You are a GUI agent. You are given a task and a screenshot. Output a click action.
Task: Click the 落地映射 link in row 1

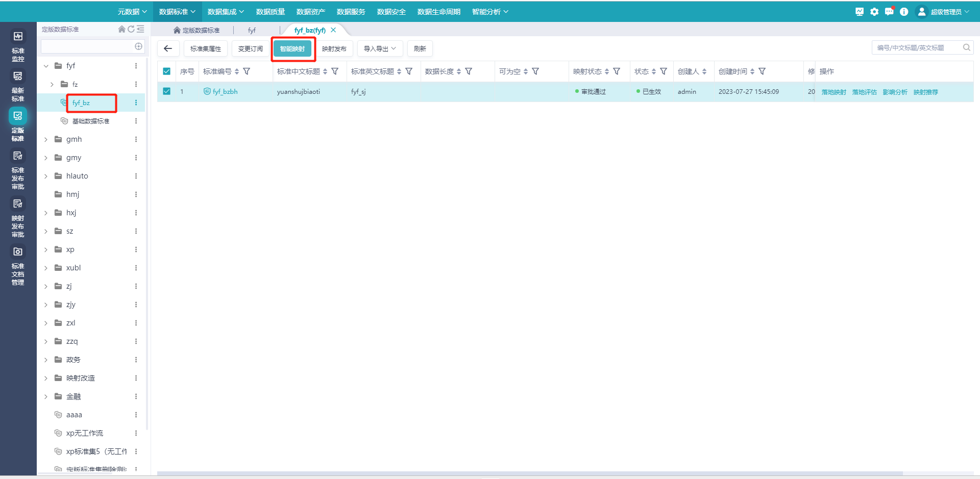834,92
